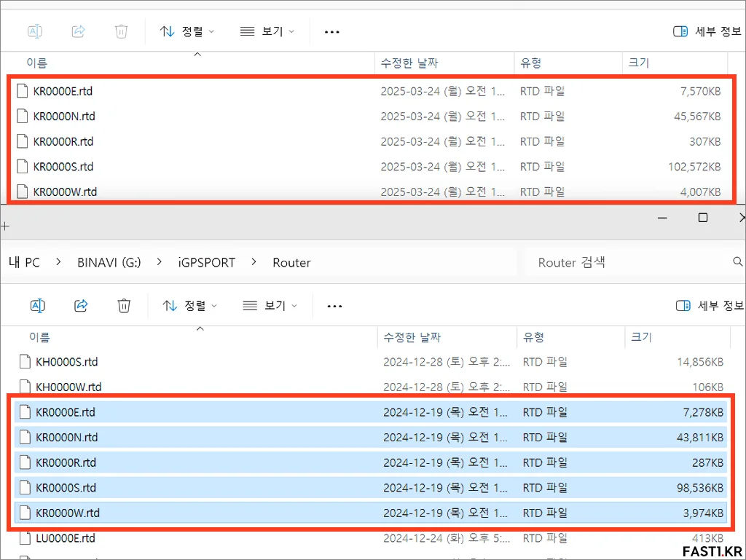The height and width of the screenshot is (560, 746).
Task: Go to BINAVI (G:) in address breadcrumb
Action: (109, 262)
